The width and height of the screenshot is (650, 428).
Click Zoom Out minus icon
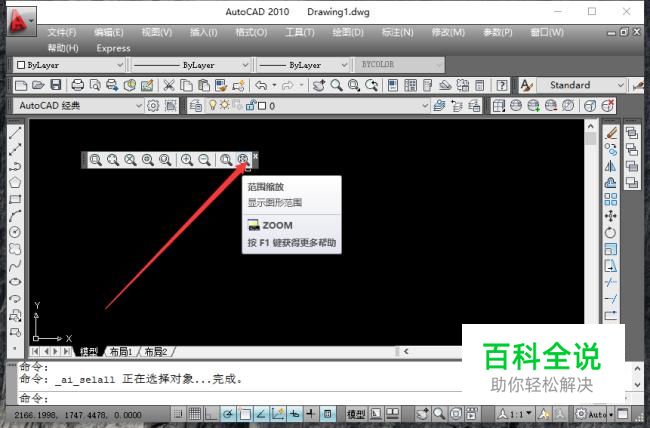point(204,160)
